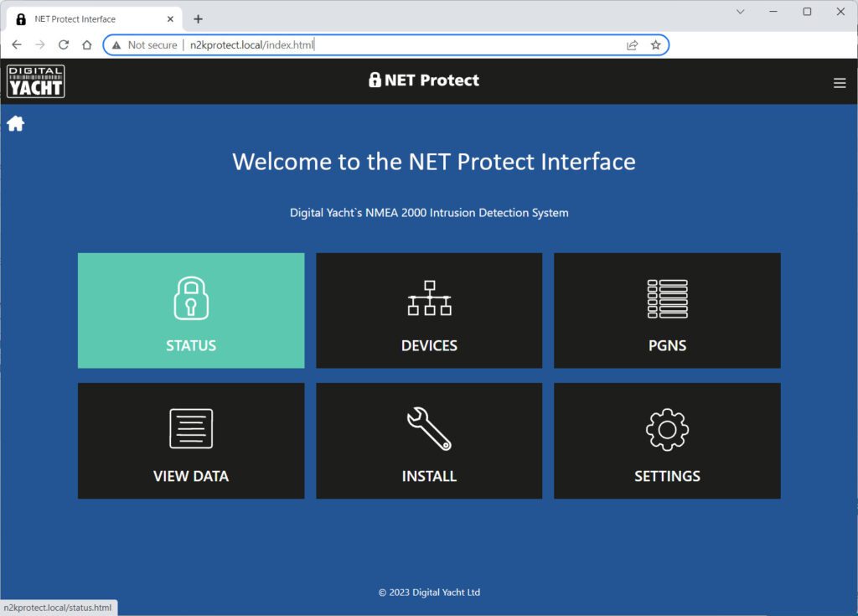
Task: Click the 2023 Digital Yacht Ltd footer text
Action: coord(428,592)
